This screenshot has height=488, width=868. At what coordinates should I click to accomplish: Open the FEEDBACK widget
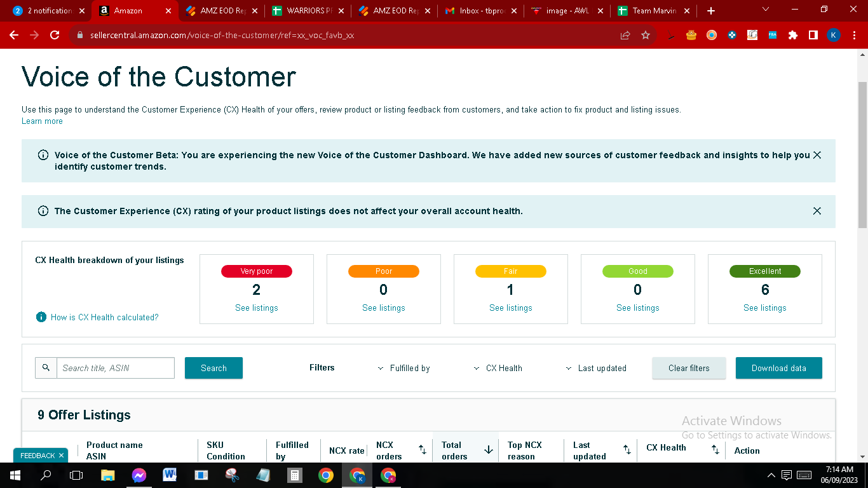pyautogui.click(x=37, y=456)
